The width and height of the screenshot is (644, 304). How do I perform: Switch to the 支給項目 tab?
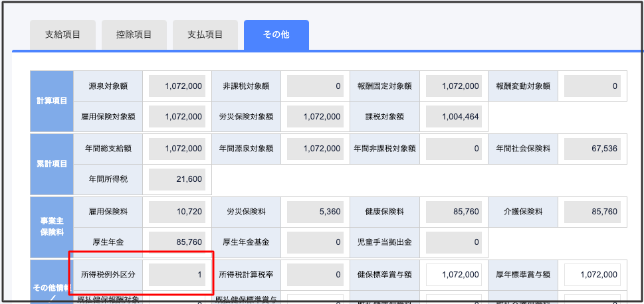pos(62,35)
